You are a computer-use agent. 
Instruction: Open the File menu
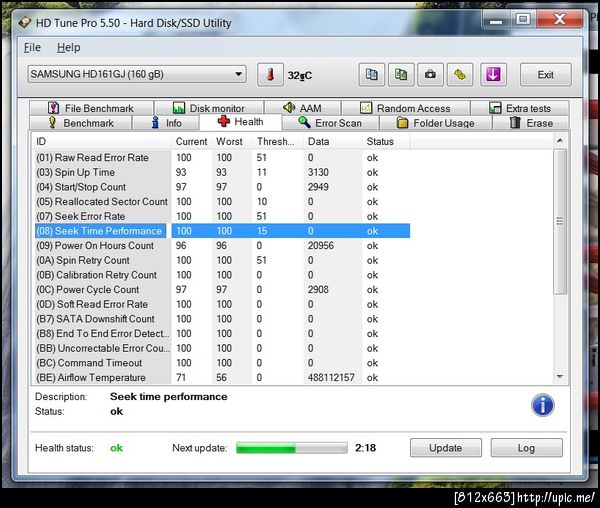[x=32, y=47]
